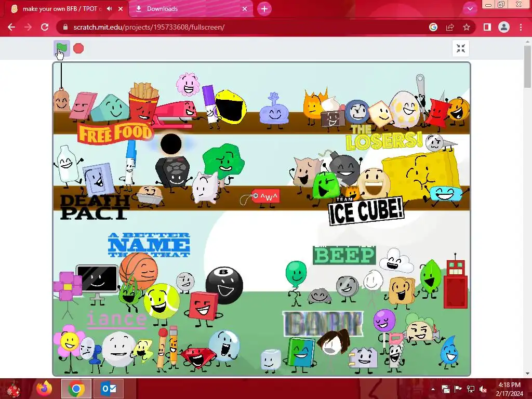
Task: Click the Tennis Ball character
Action: click(162, 301)
